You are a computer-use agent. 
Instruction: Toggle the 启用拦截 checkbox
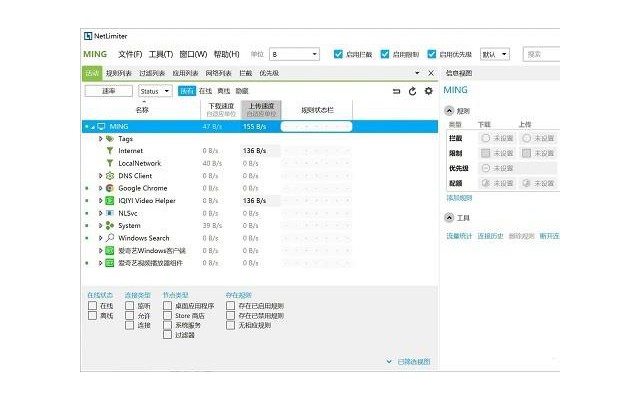(x=338, y=54)
